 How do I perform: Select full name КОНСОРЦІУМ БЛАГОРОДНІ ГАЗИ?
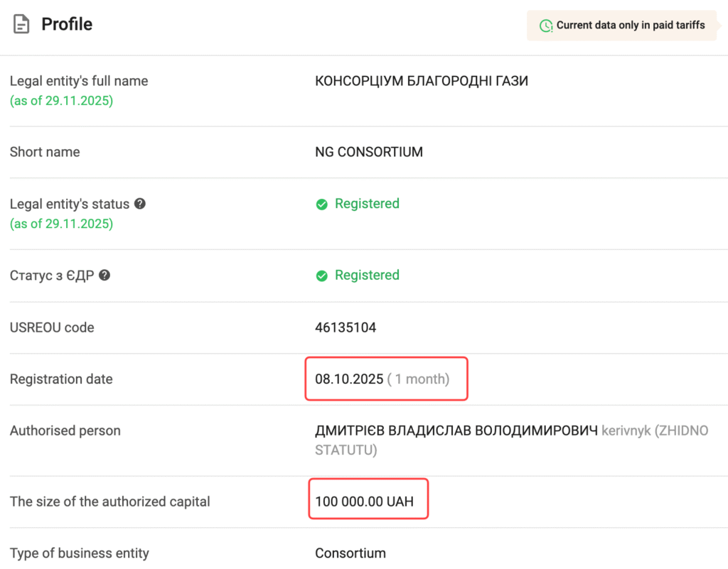[422, 81]
